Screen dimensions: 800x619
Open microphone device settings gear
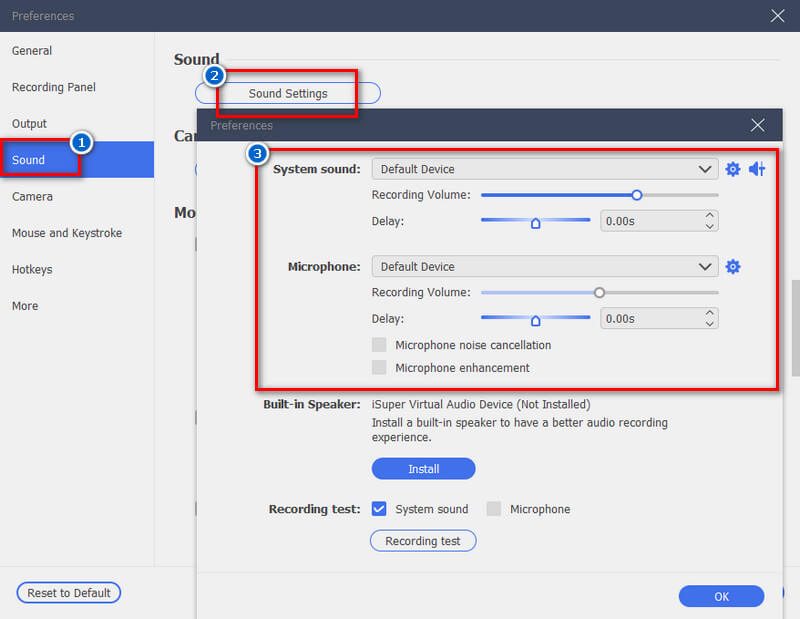click(x=733, y=266)
